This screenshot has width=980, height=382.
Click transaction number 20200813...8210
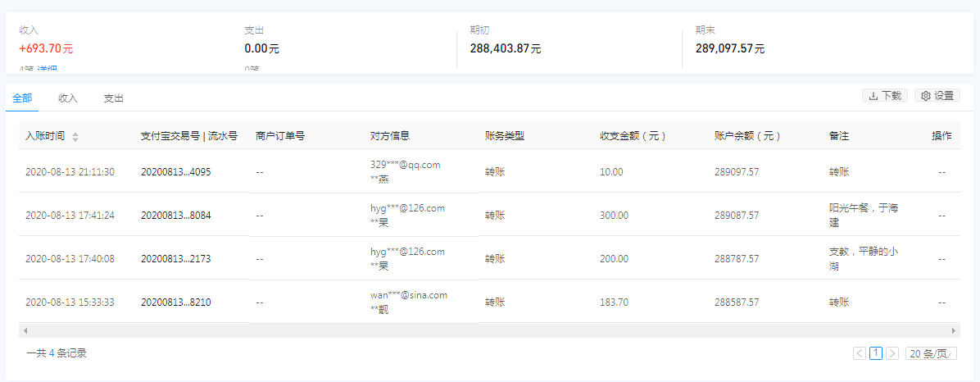[175, 302]
